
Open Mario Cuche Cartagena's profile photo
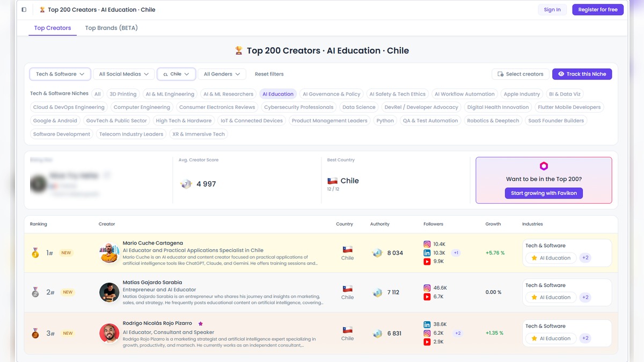(x=109, y=253)
